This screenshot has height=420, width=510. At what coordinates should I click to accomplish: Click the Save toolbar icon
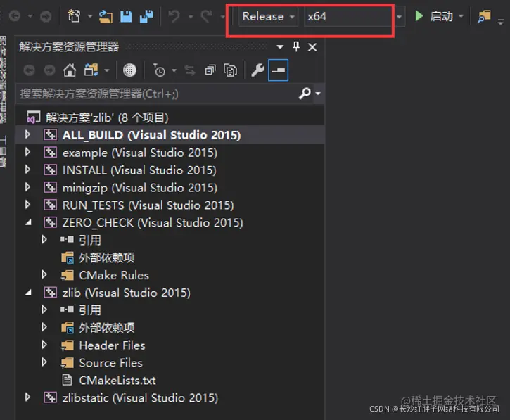tap(126, 16)
